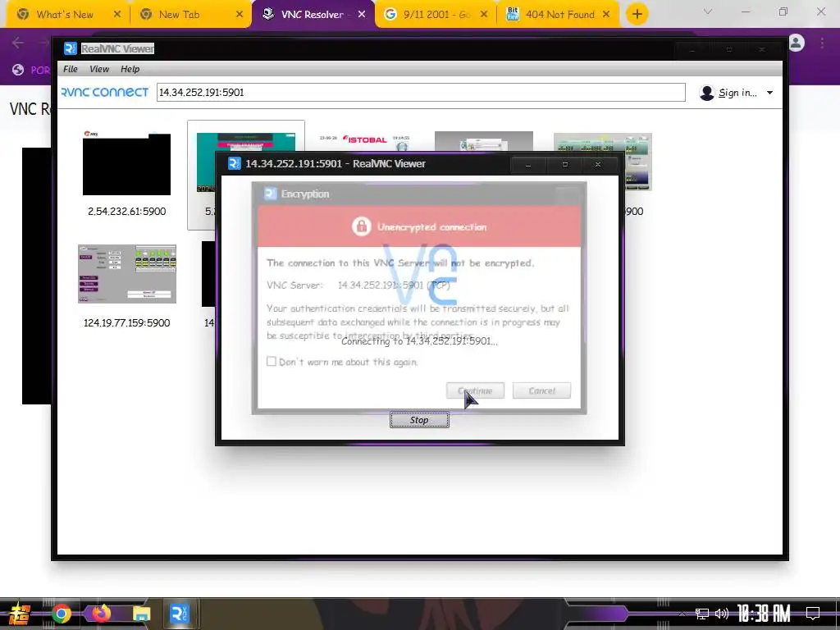
Task: Open a new browser tab with plus
Action: click(637, 14)
